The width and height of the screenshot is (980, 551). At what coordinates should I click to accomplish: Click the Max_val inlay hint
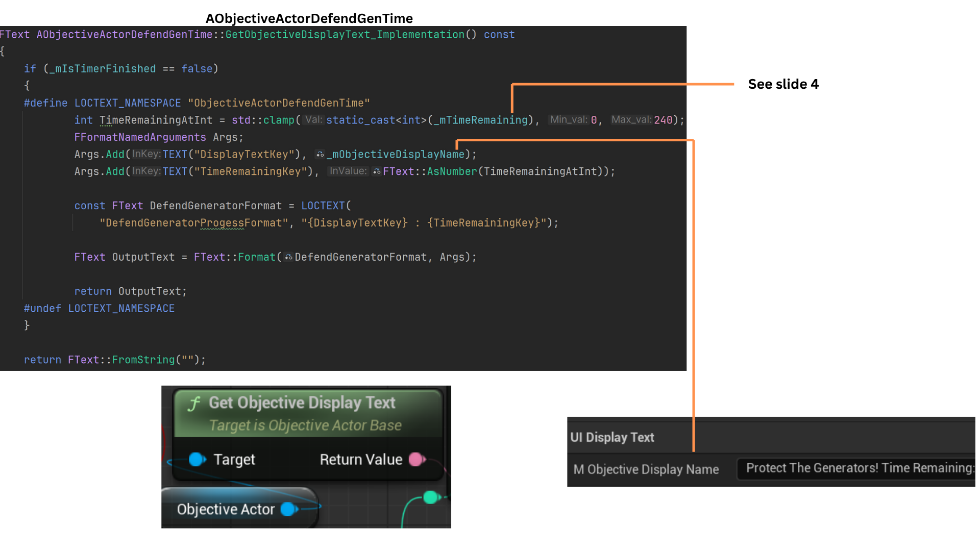click(x=631, y=120)
